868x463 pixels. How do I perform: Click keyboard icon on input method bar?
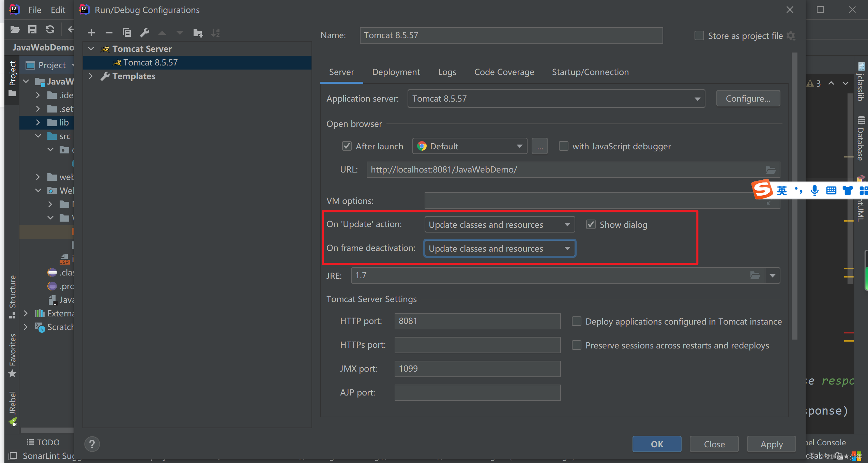(x=831, y=190)
